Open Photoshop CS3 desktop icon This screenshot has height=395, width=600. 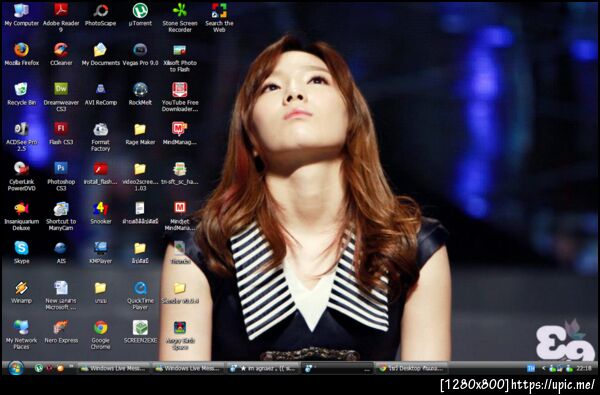point(61,176)
